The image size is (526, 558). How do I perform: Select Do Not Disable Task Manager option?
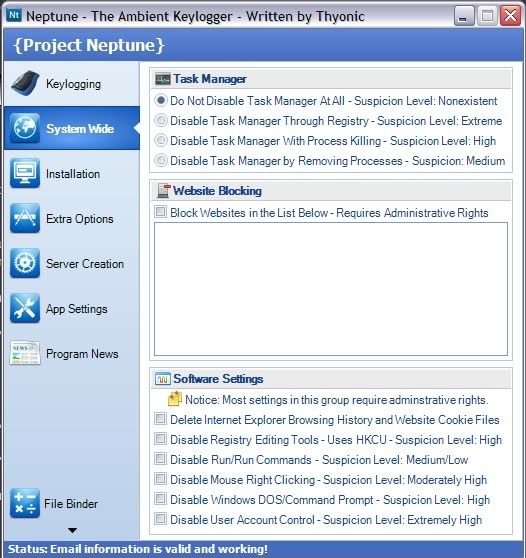tap(161, 100)
